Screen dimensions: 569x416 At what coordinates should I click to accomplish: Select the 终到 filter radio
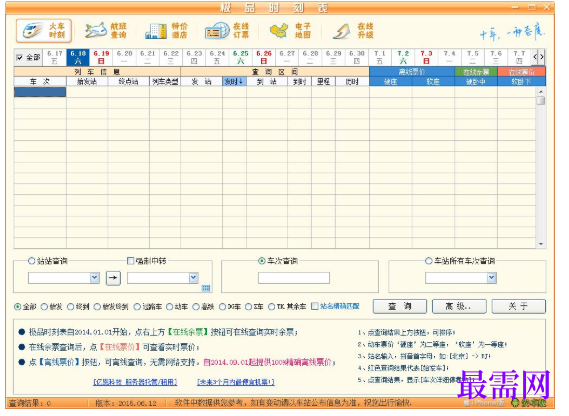coord(71,307)
